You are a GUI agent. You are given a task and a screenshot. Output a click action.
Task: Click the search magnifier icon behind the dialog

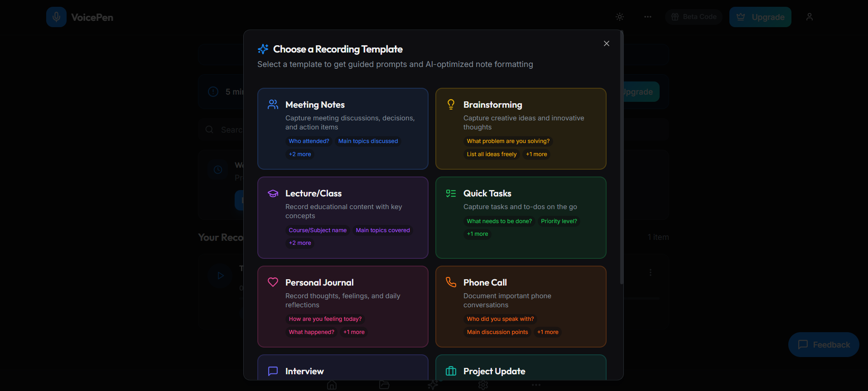pos(209,130)
